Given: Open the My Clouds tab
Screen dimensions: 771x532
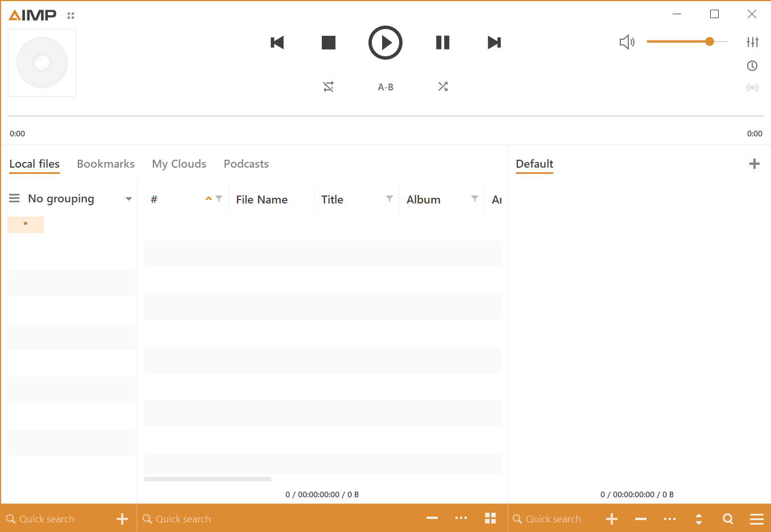Looking at the screenshot, I should pyautogui.click(x=179, y=164).
